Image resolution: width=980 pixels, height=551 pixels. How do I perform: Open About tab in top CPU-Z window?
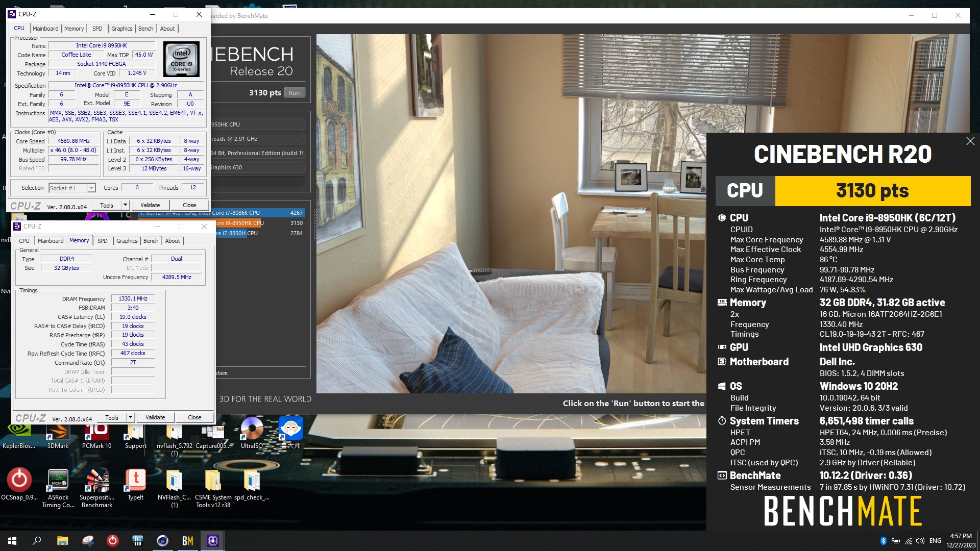coord(167,29)
